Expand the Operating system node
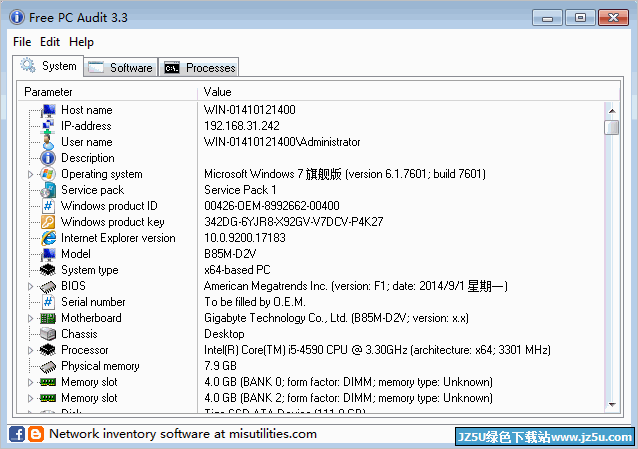 pyautogui.click(x=31, y=175)
